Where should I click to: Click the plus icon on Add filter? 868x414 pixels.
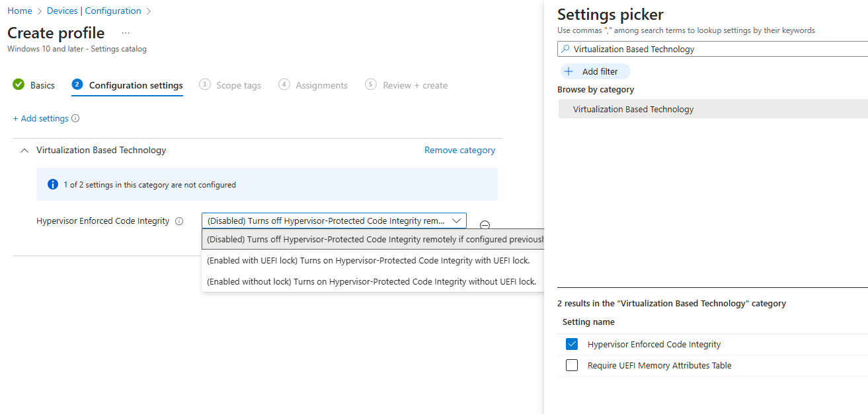click(x=569, y=71)
